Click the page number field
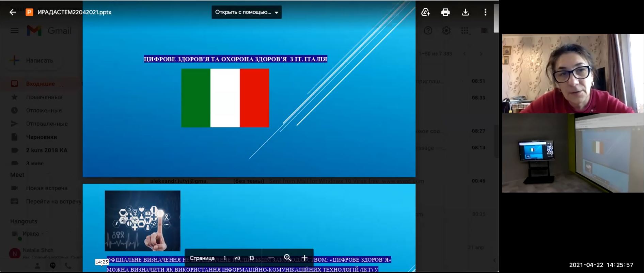Screen dimensions: 644x273 coord(224,258)
